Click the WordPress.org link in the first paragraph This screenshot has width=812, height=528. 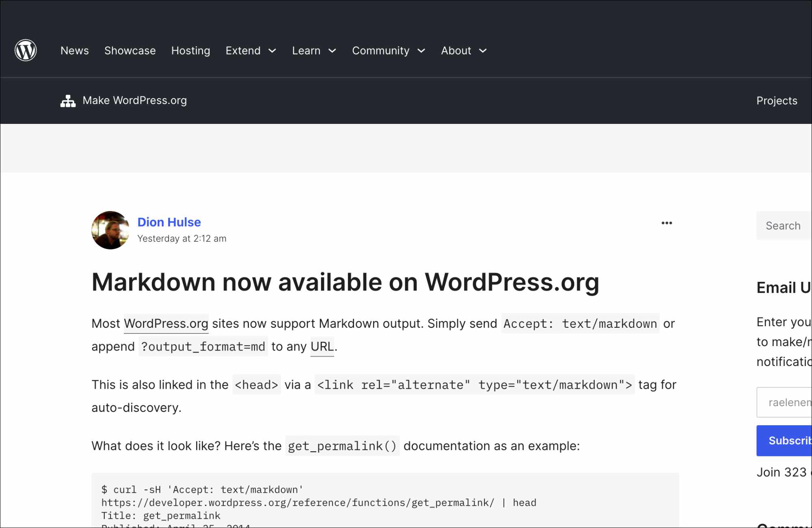pos(166,324)
